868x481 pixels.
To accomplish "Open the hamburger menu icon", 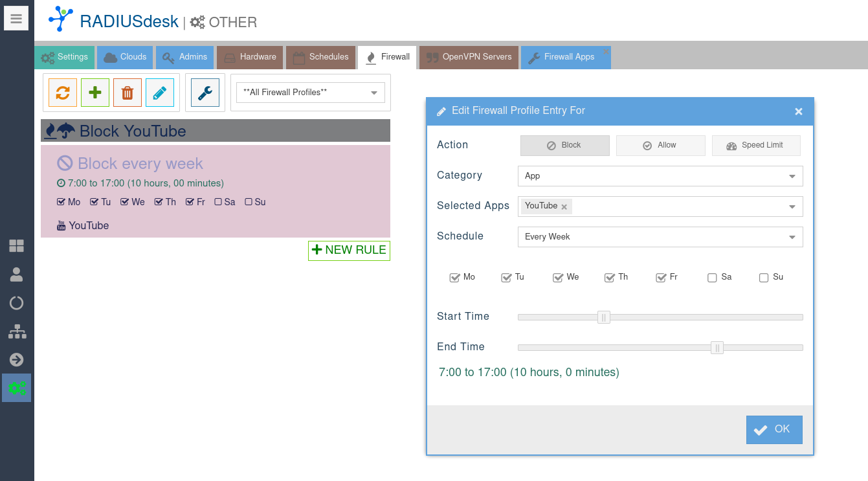I will [16, 19].
